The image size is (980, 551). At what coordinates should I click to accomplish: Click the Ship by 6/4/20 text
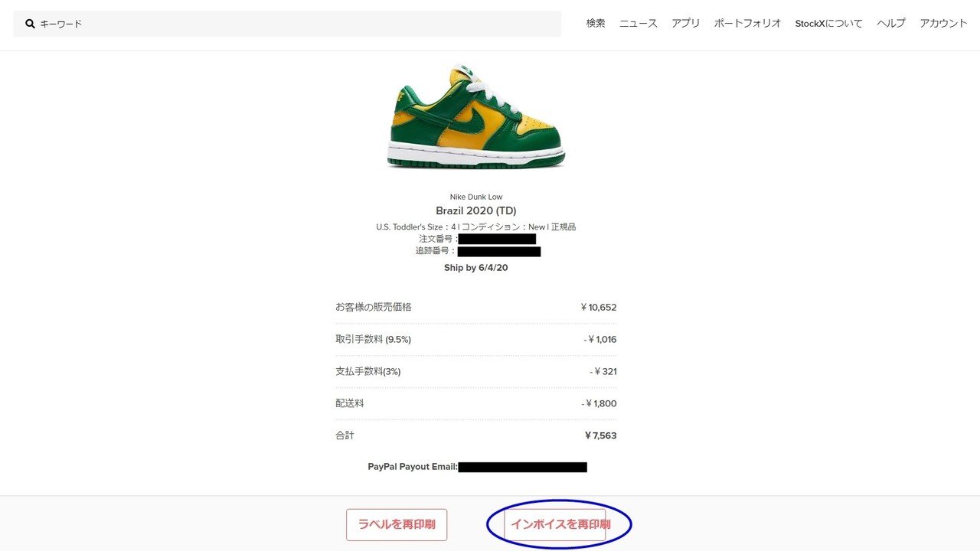[476, 268]
